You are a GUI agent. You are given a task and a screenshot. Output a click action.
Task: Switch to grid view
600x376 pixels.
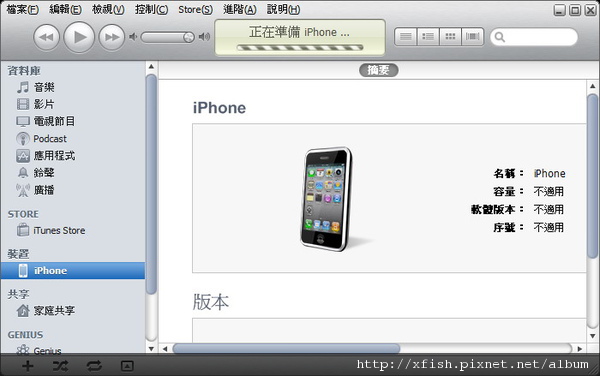pos(450,37)
